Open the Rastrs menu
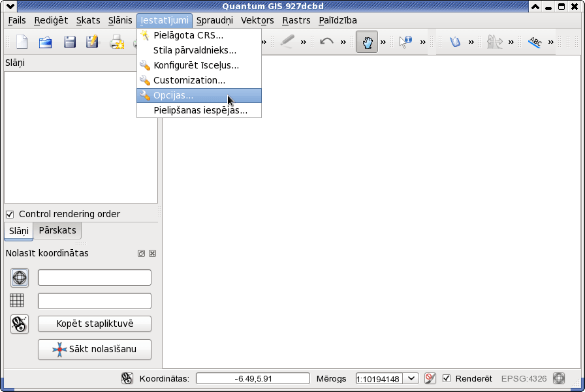 [x=296, y=20]
